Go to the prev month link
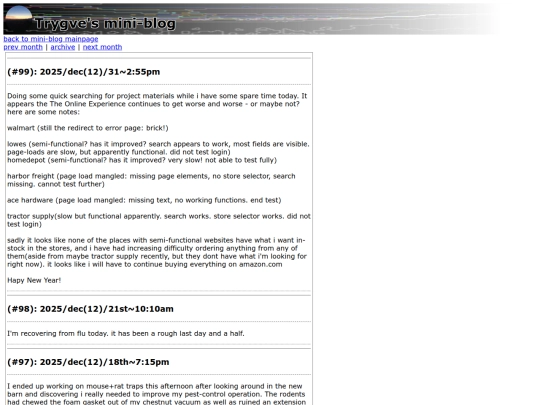The width and height of the screenshot is (540, 405). pyautogui.click(x=23, y=47)
